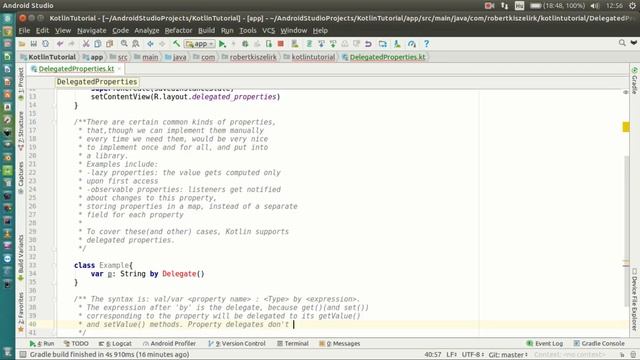Image resolution: width=640 pixels, height=360 pixels.
Task: Click the Debug bug icon
Action: pyautogui.click(x=245, y=44)
